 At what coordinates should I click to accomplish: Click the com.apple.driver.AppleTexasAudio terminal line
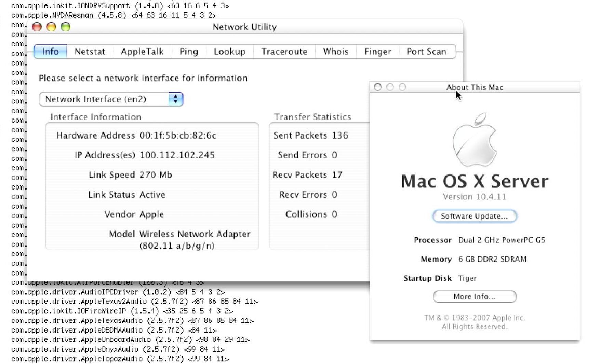[x=132, y=321]
